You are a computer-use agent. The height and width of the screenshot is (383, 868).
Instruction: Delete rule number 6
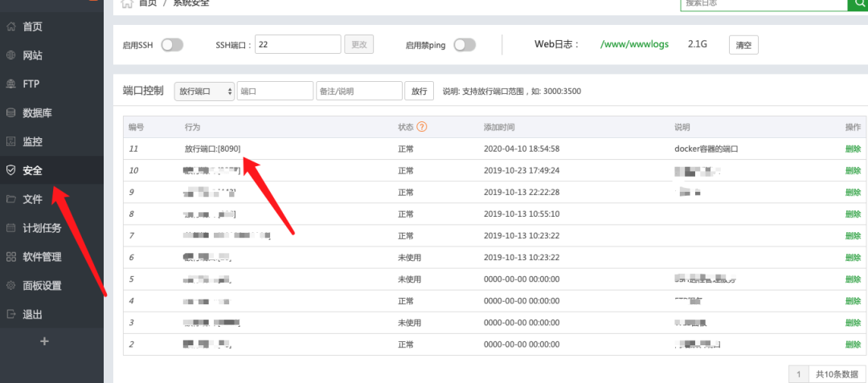pos(853,258)
